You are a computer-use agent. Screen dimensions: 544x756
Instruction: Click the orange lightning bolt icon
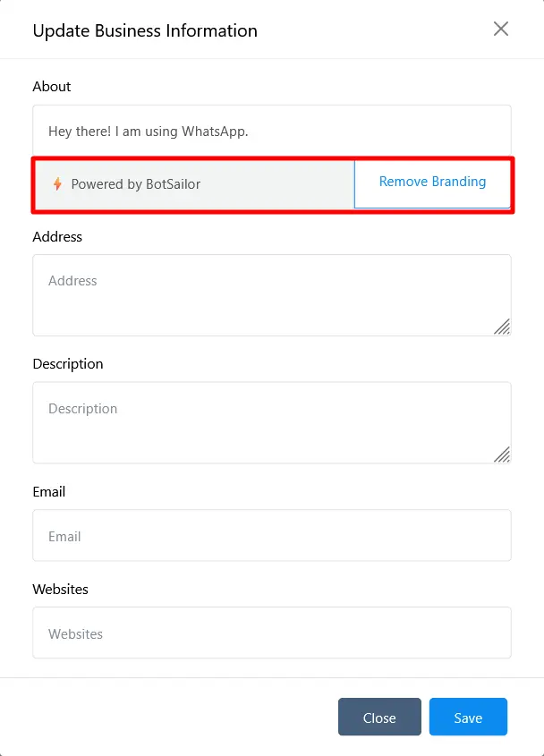tap(57, 184)
